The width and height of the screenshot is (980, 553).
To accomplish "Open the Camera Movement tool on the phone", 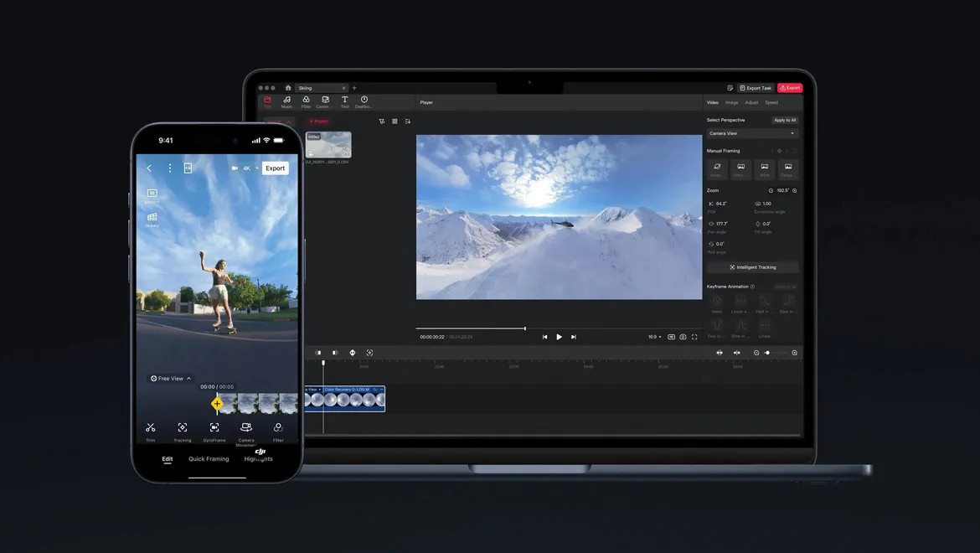I will (246, 433).
